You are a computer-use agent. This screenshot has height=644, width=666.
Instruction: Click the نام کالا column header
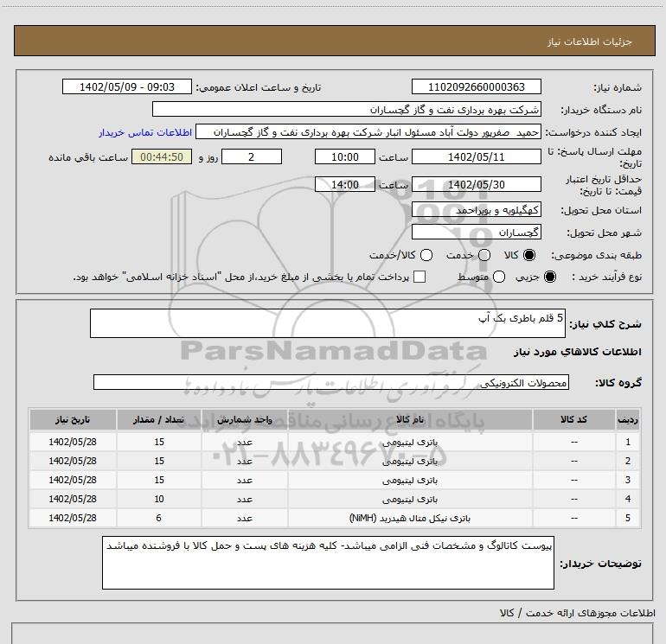coord(410,420)
